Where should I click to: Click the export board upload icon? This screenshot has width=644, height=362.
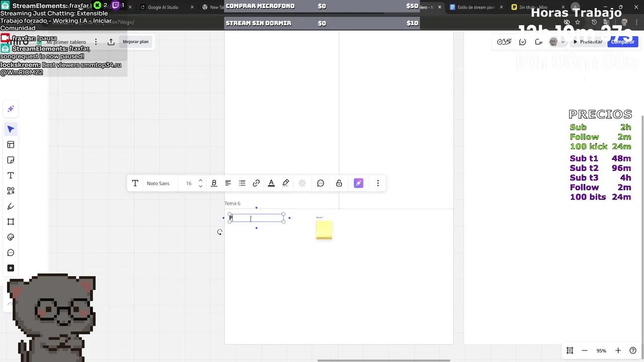tap(111, 42)
